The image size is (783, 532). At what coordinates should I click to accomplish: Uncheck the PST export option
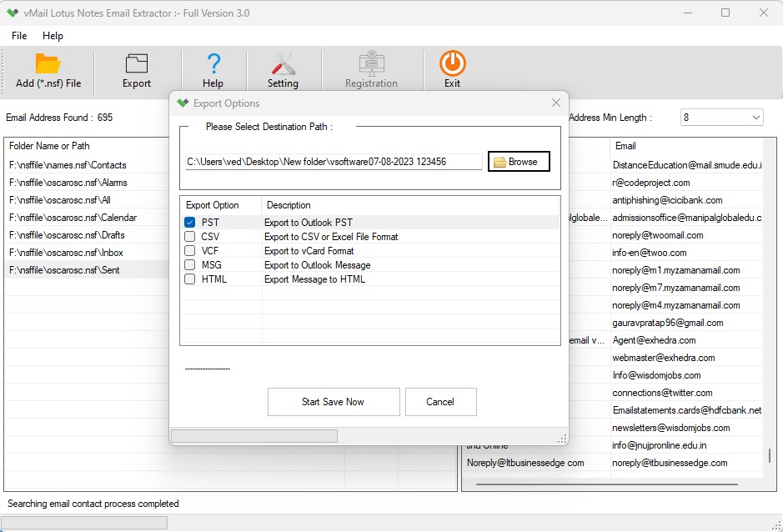190,223
